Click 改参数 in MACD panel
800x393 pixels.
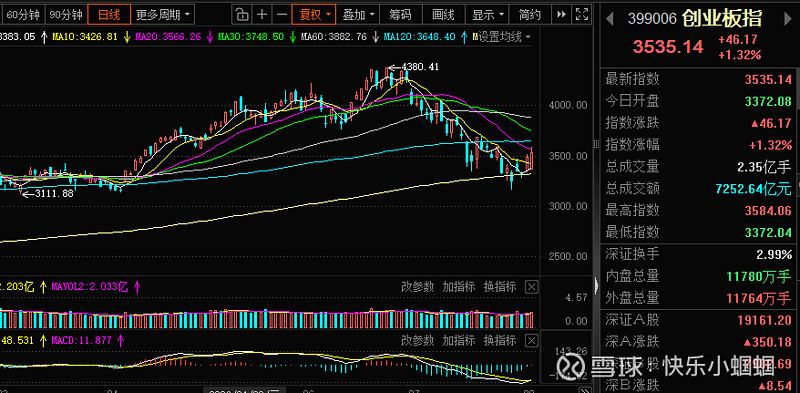coord(417,340)
